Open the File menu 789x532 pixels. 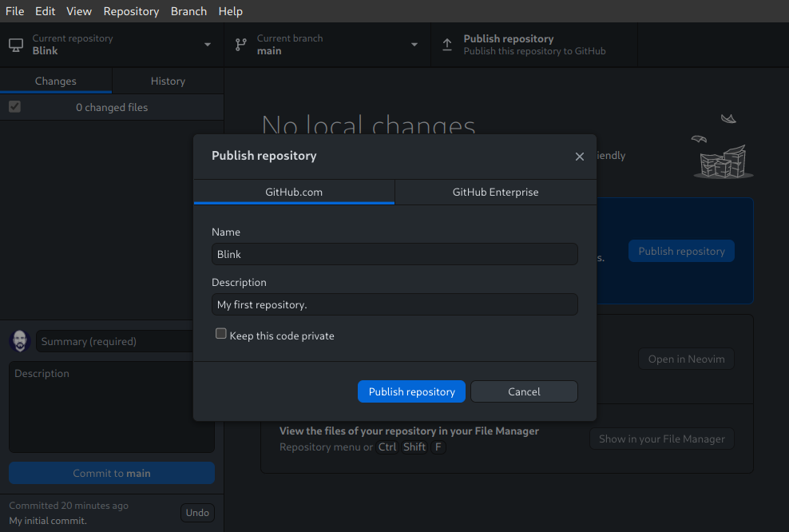click(14, 11)
